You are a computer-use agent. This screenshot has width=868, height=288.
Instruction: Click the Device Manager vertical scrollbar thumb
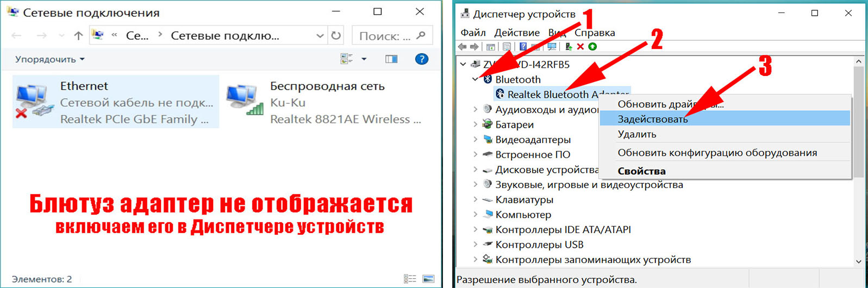(859, 122)
